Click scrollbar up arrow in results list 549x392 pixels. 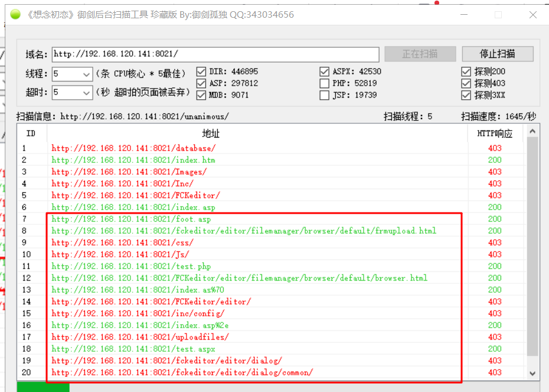[x=532, y=131]
